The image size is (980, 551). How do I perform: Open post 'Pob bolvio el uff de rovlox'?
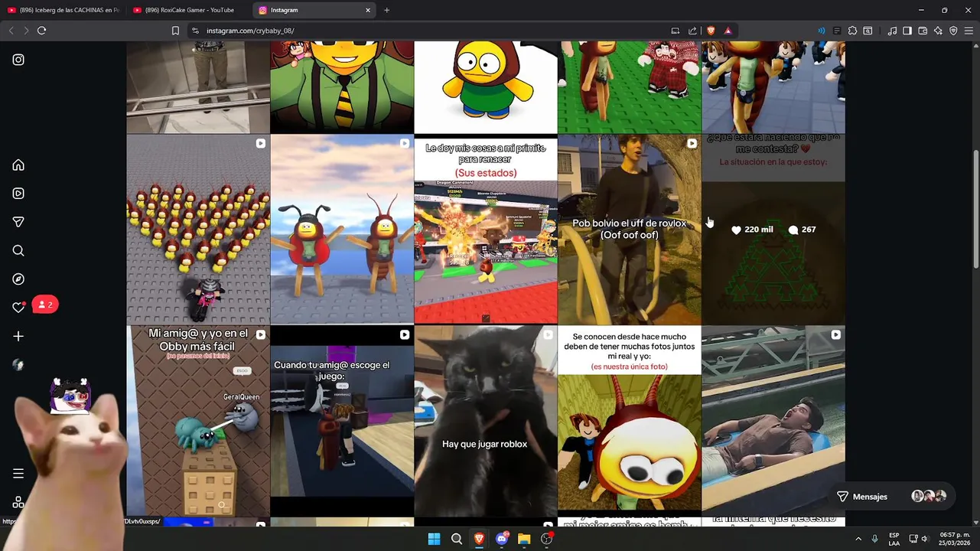(629, 230)
